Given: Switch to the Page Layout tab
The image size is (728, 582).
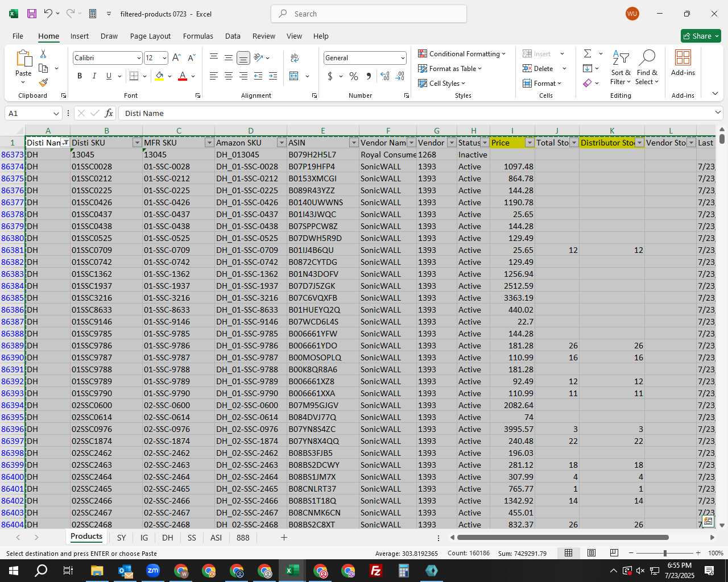Looking at the screenshot, I should click(x=150, y=36).
